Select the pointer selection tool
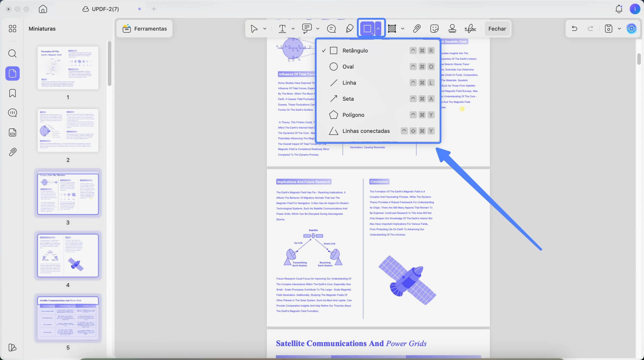 pyautogui.click(x=254, y=29)
